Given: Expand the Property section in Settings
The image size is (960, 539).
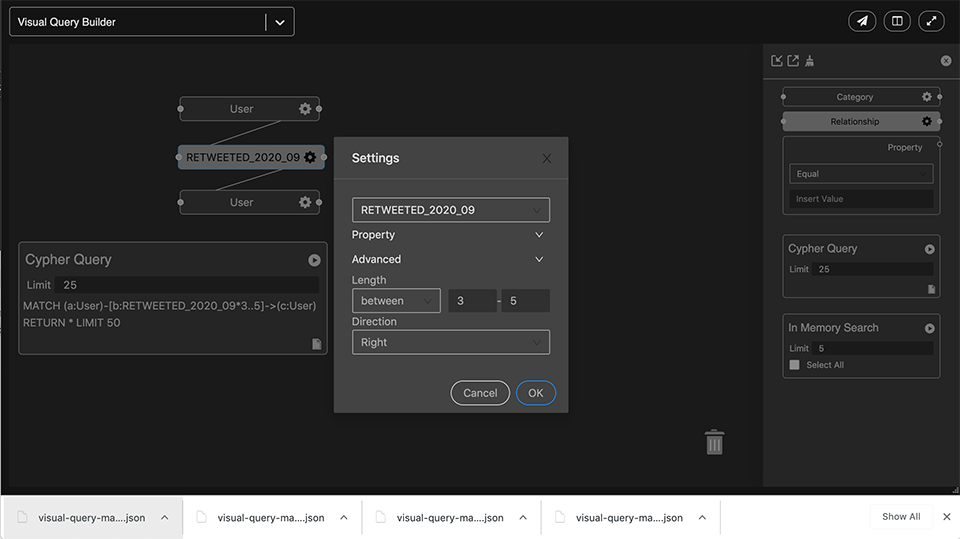Looking at the screenshot, I should click(x=539, y=235).
